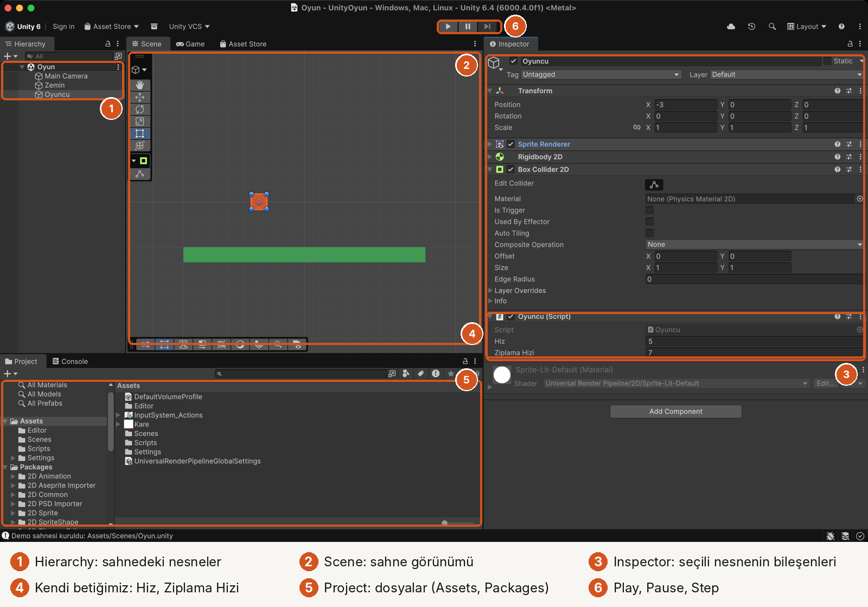Toggle the Sprite Renderer enabled checkbox
This screenshot has width=868, height=607.
pos(510,144)
